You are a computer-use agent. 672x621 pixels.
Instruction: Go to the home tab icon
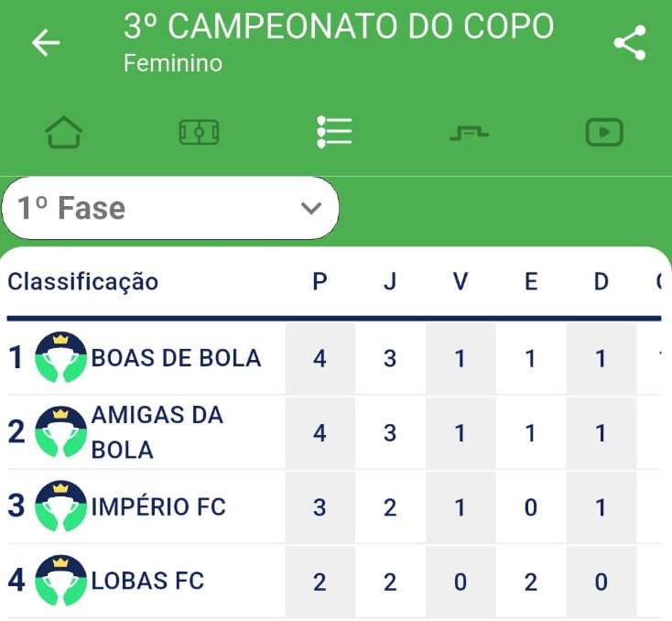coord(64,133)
